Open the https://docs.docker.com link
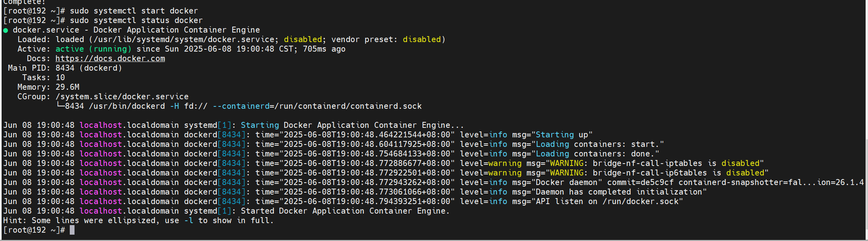Image resolution: width=868 pixels, height=241 pixels. (110, 58)
